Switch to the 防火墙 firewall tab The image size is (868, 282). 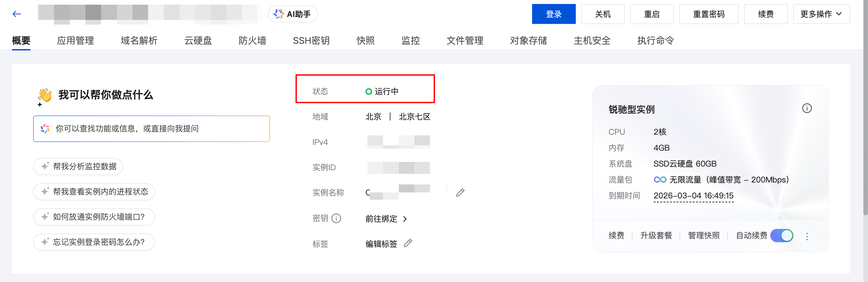[x=252, y=40]
